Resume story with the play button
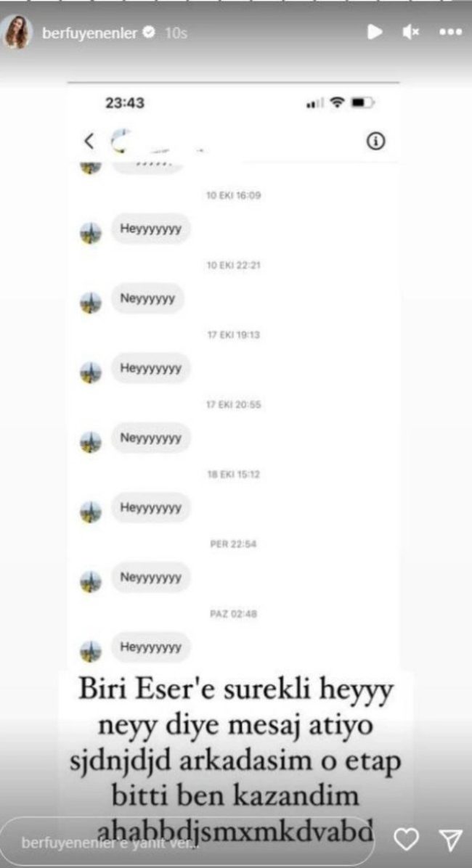The width and height of the screenshot is (472, 868). click(375, 33)
